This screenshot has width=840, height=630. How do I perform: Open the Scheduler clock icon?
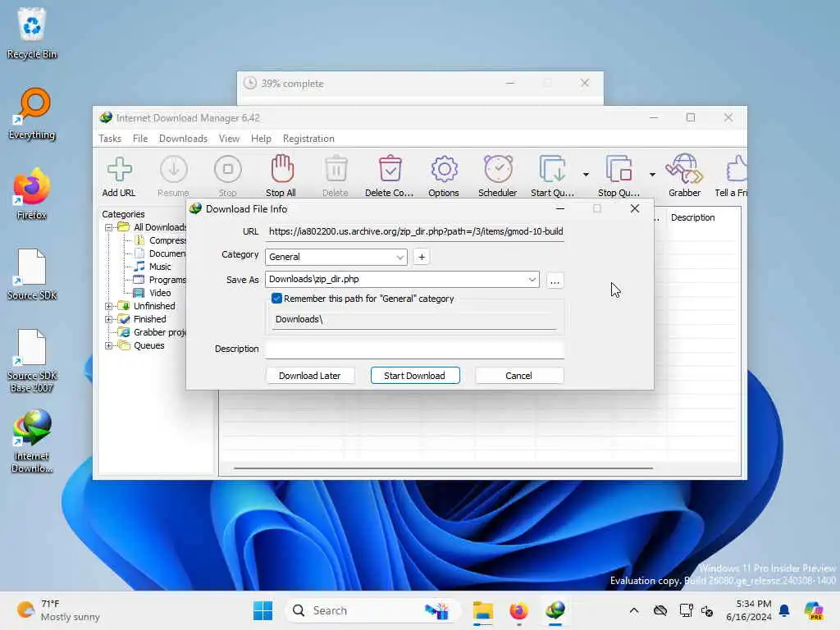tap(498, 176)
